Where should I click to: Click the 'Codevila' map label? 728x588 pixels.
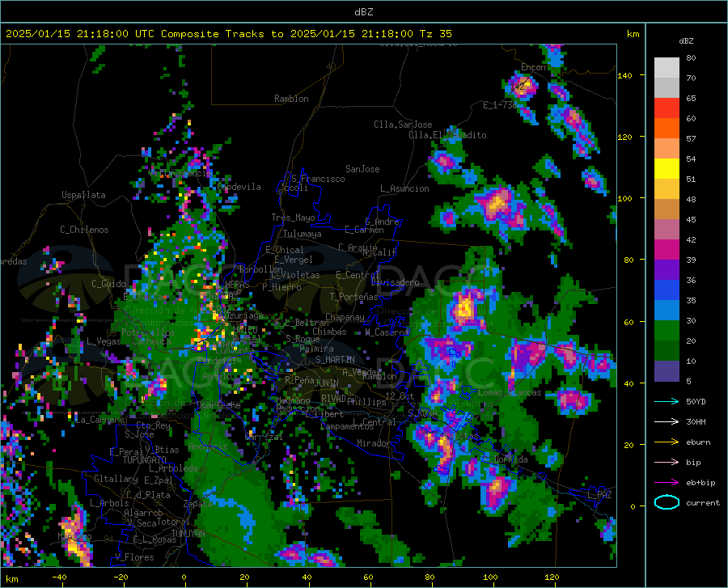click(239, 187)
